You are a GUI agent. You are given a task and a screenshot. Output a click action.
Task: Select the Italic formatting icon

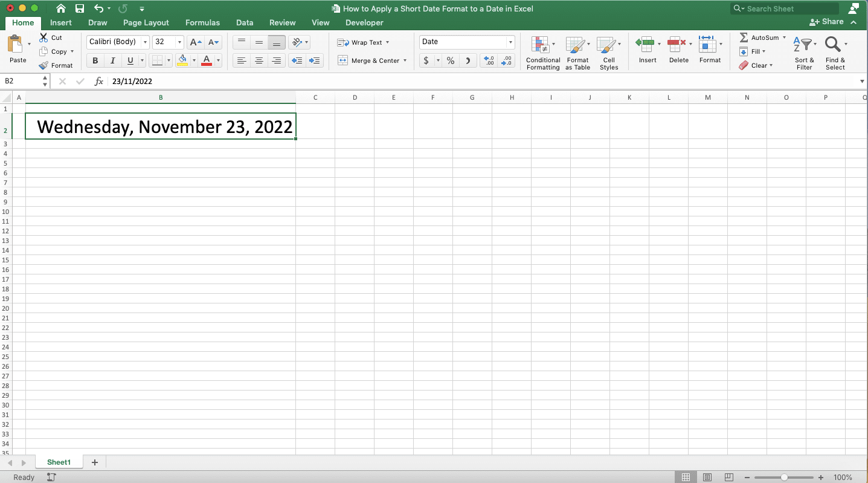112,60
